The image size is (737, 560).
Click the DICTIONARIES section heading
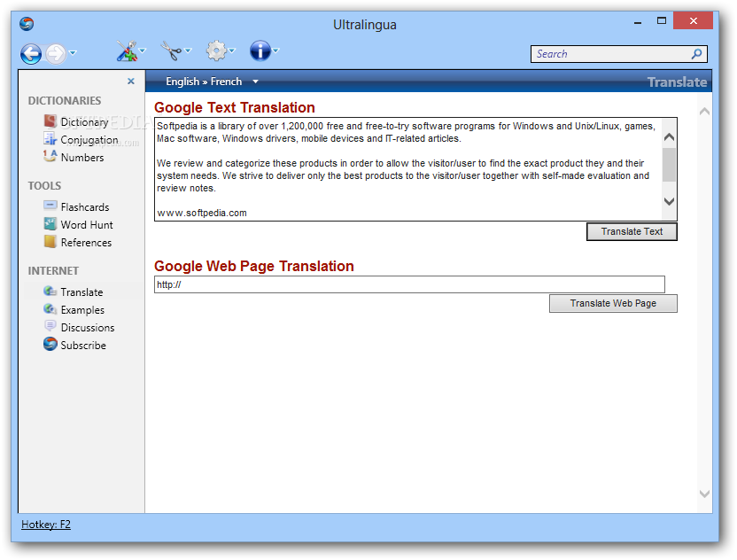click(x=65, y=101)
